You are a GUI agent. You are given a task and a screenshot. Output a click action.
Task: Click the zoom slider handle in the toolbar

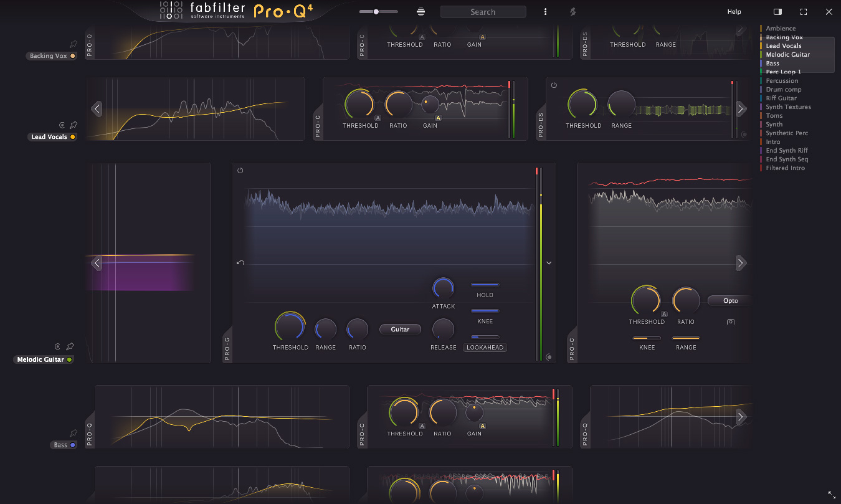(377, 11)
